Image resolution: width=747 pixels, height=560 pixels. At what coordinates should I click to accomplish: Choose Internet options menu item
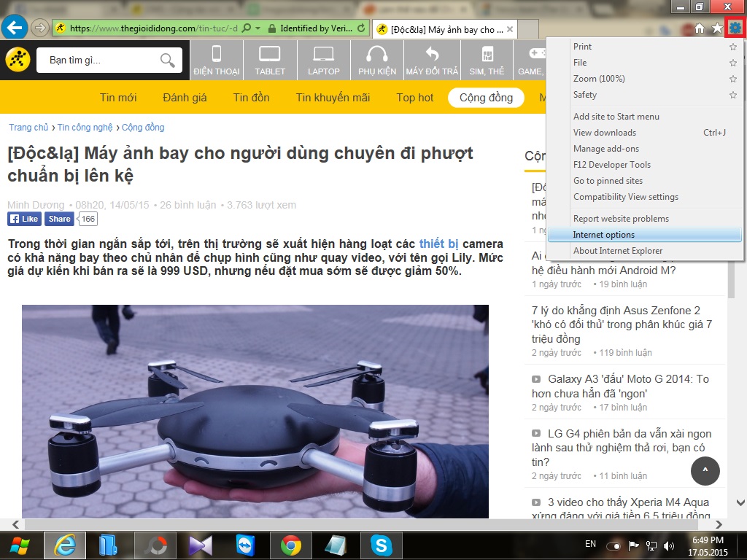tap(645, 235)
